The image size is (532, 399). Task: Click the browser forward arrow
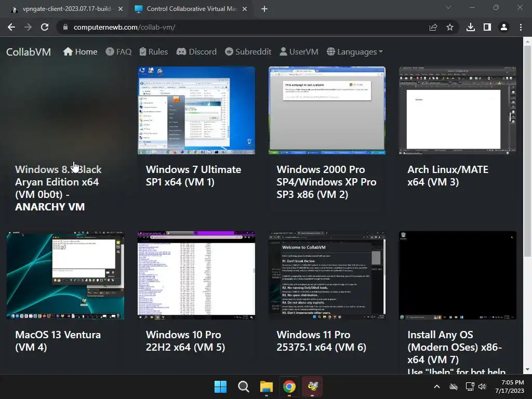(x=28, y=27)
